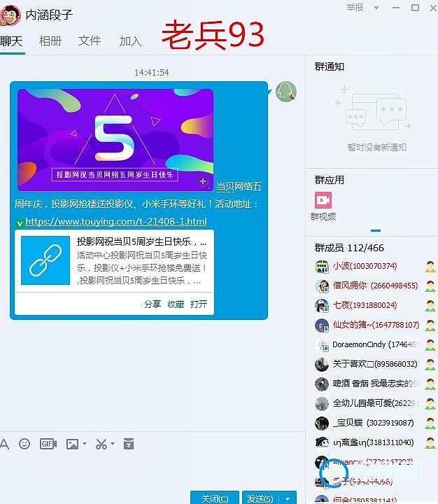Select member 全幼儿园最可爱

(x=375, y=403)
